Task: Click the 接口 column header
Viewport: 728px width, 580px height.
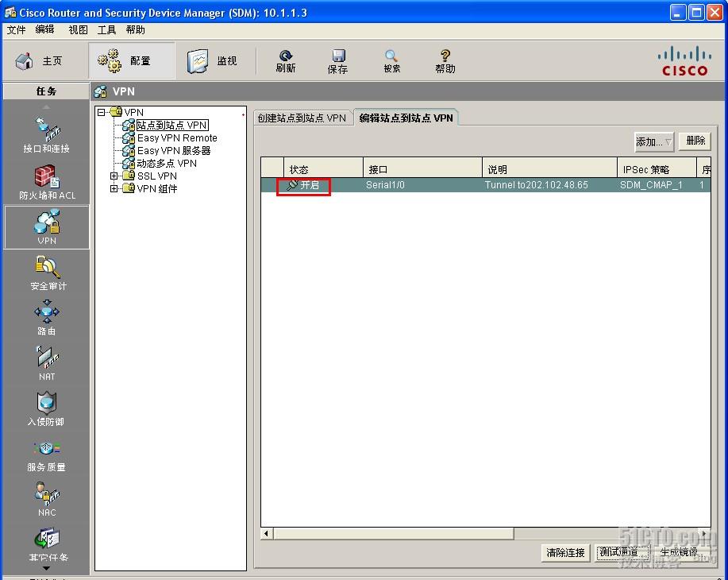Action: click(422, 169)
